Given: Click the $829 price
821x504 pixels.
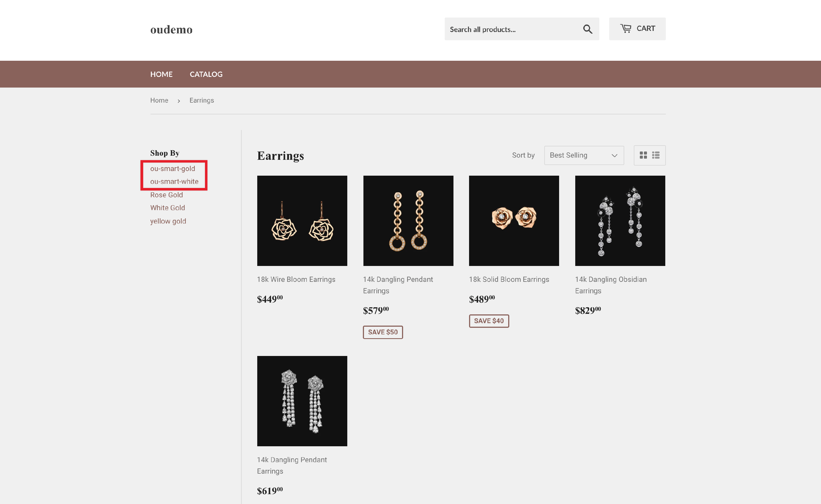Looking at the screenshot, I should pyautogui.click(x=588, y=310).
